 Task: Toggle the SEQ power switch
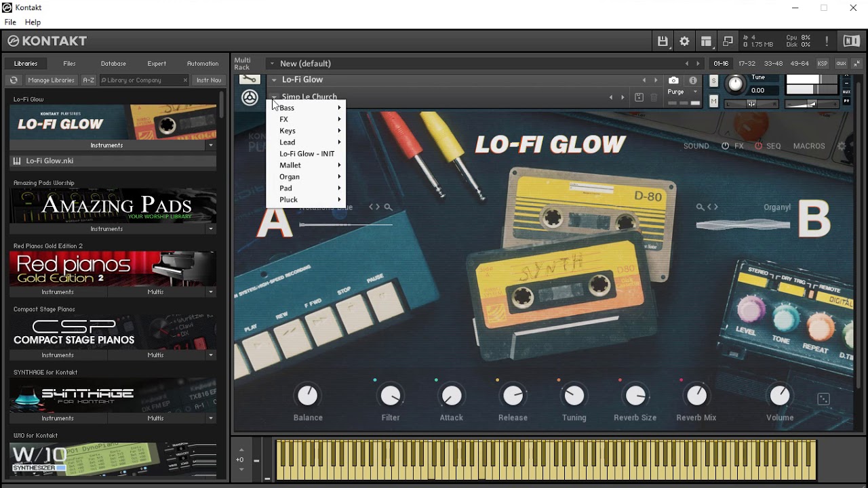758,146
